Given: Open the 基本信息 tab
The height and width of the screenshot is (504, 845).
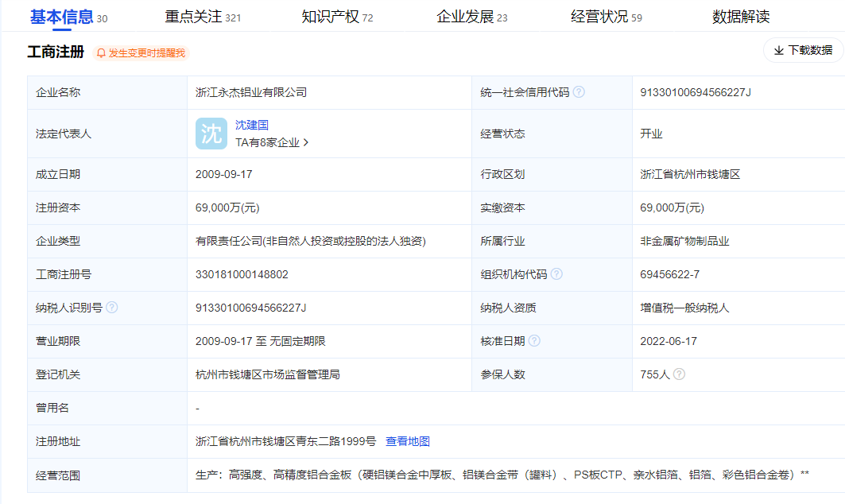Looking at the screenshot, I should [x=61, y=17].
